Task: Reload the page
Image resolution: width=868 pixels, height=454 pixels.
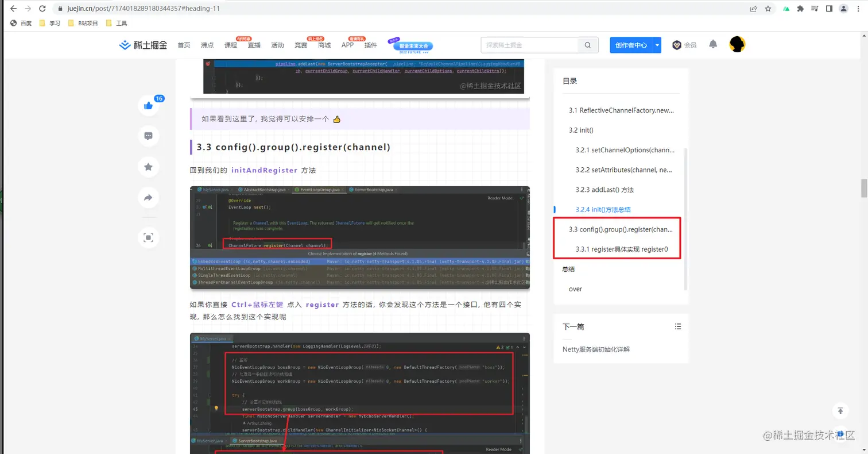Action: [43, 9]
